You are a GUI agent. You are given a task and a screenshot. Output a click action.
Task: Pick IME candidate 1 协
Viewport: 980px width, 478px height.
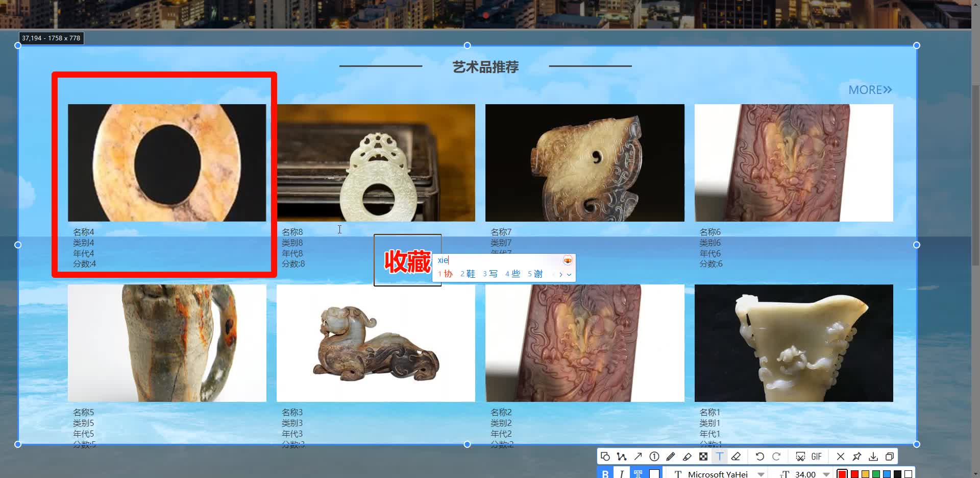pyautogui.click(x=446, y=274)
